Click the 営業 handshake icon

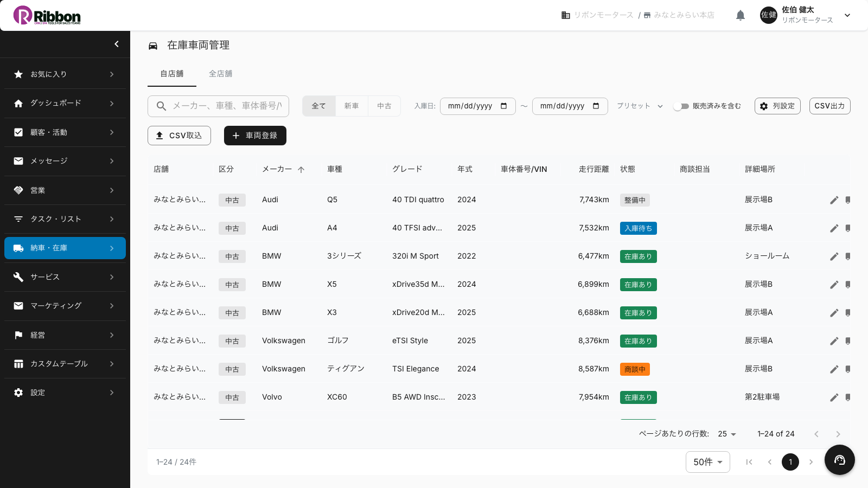pyautogui.click(x=18, y=190)
